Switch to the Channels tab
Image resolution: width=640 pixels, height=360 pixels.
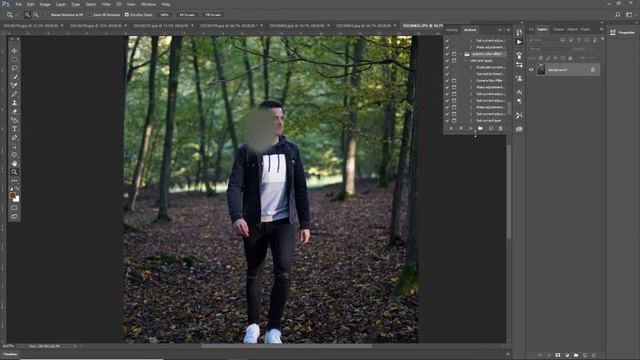558,29
